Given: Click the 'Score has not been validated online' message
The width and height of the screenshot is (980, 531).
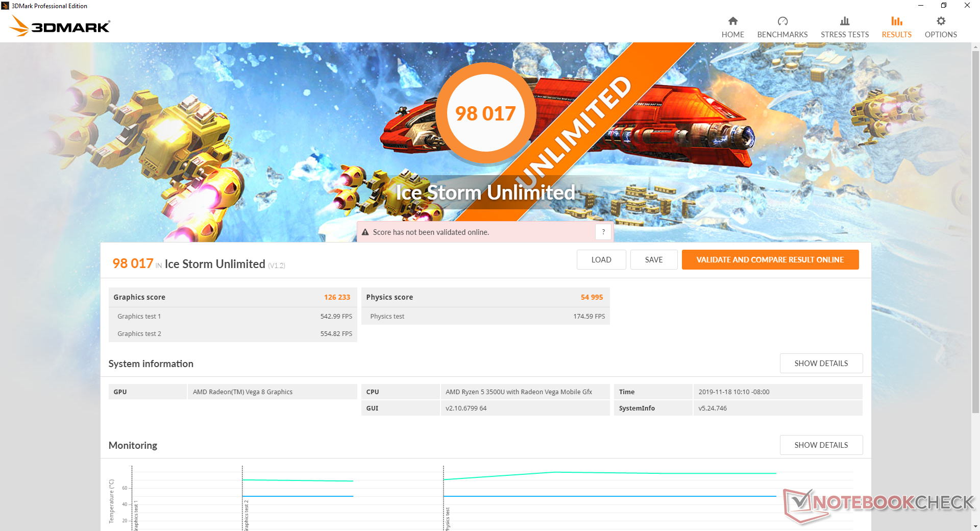Looking at the screenshot, I should click(431, 232).
